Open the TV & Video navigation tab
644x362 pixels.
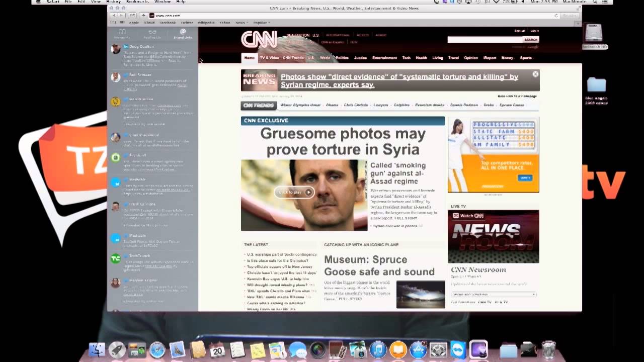[x=269, y=58]
